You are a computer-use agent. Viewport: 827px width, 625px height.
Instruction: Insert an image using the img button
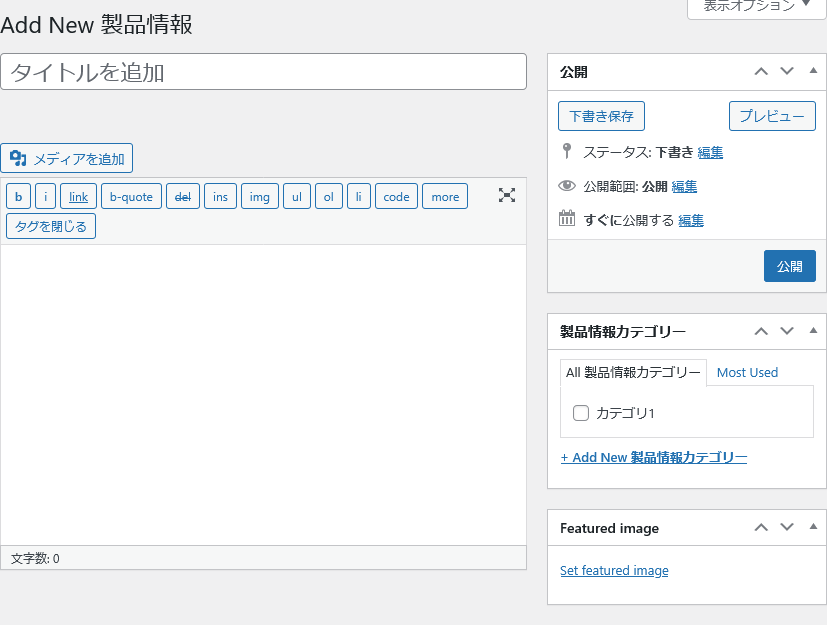[x=259, y=197]
